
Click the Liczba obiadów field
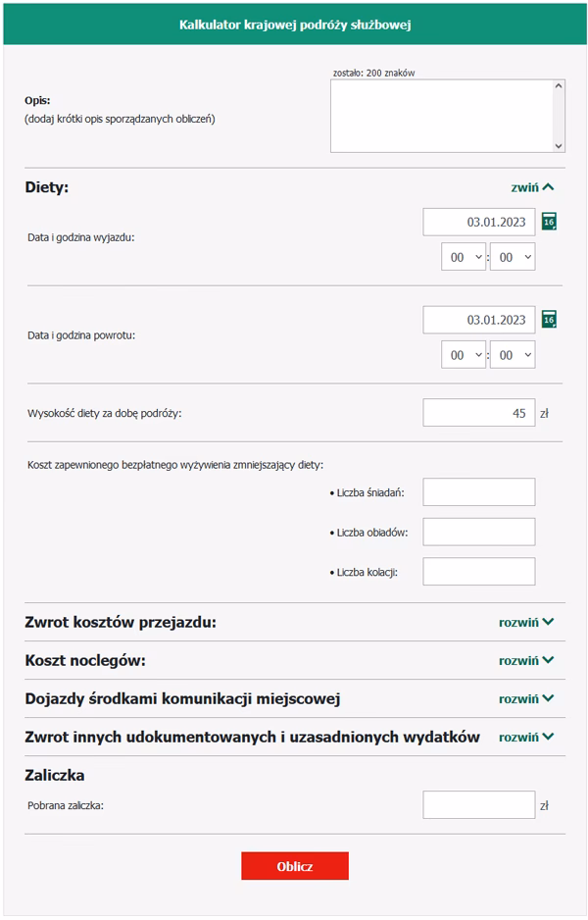click(x=477, y=531)
